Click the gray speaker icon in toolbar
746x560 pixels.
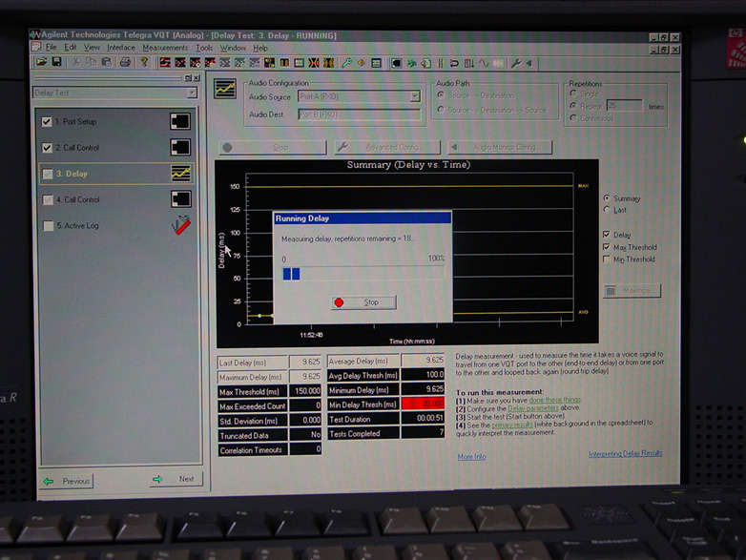[529, 63]
